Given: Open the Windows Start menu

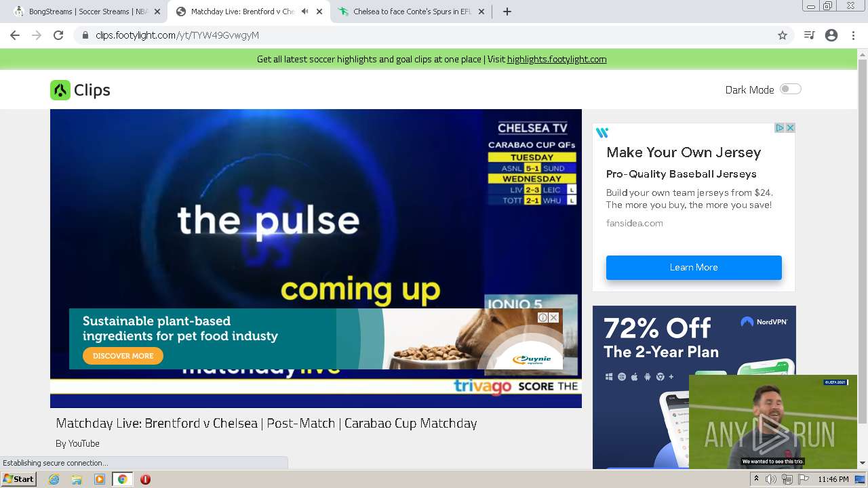Looking at the screenshot, I should click(19, 479).
